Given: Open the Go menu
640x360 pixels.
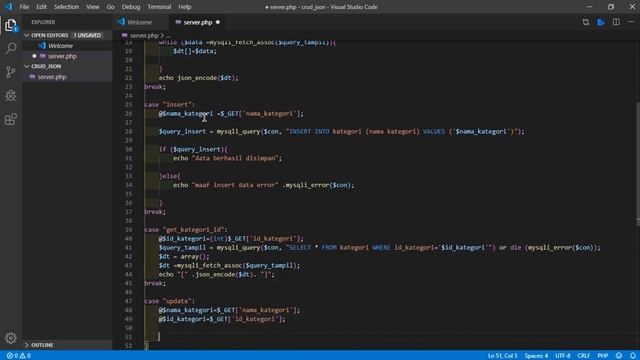Looking at the screenshot, I should tap(111, 7).
